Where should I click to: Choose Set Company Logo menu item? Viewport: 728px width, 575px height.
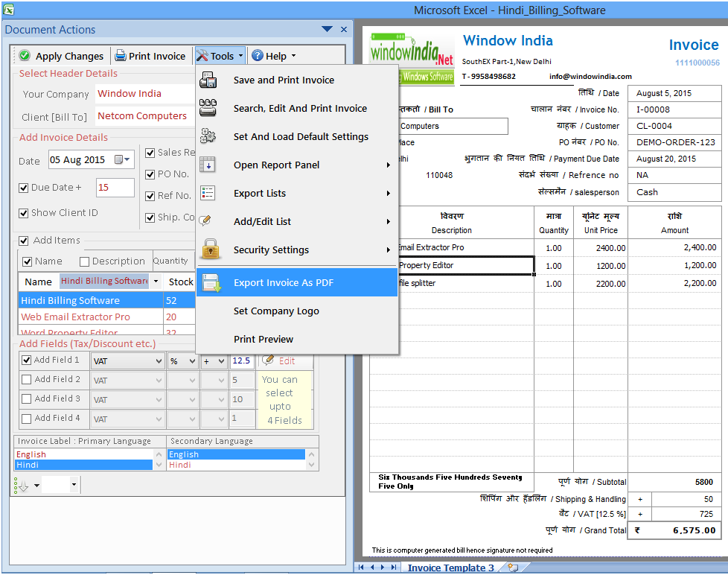coord(297,311)
